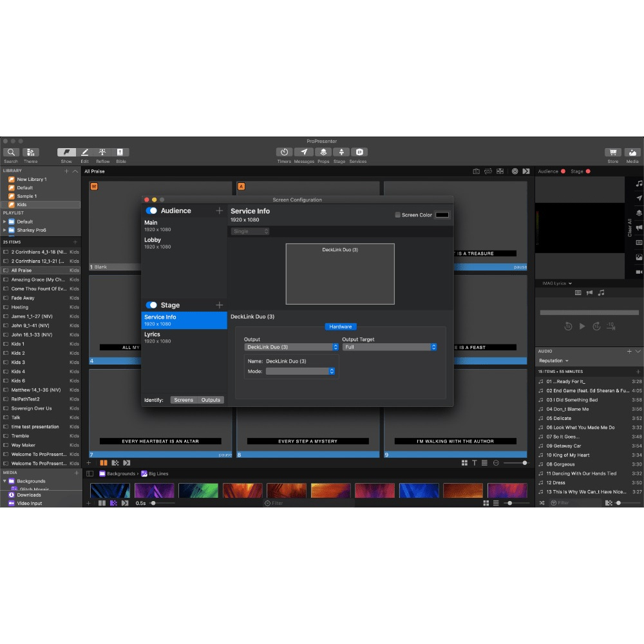Open the Way Maker presentation
Screen dimensions: 644x644
point(41,445)
